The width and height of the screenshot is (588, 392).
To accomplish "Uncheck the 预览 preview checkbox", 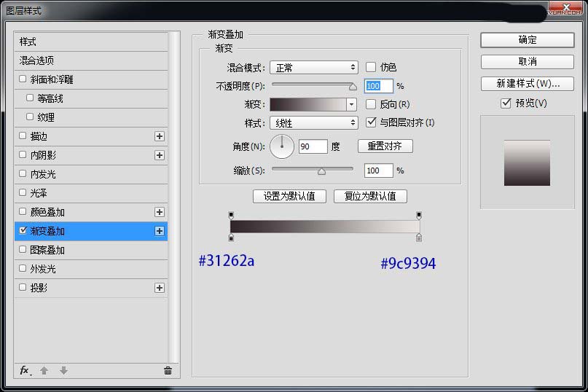I will point(506,103).
